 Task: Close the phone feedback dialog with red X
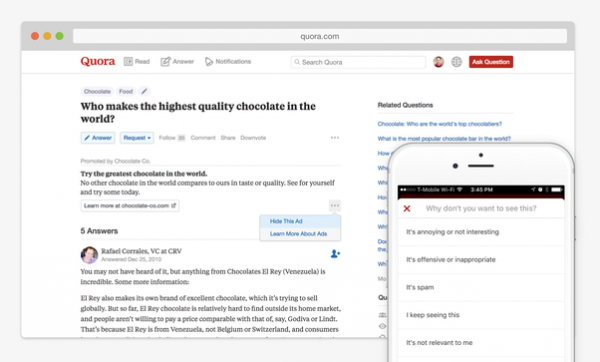point(407,209)
